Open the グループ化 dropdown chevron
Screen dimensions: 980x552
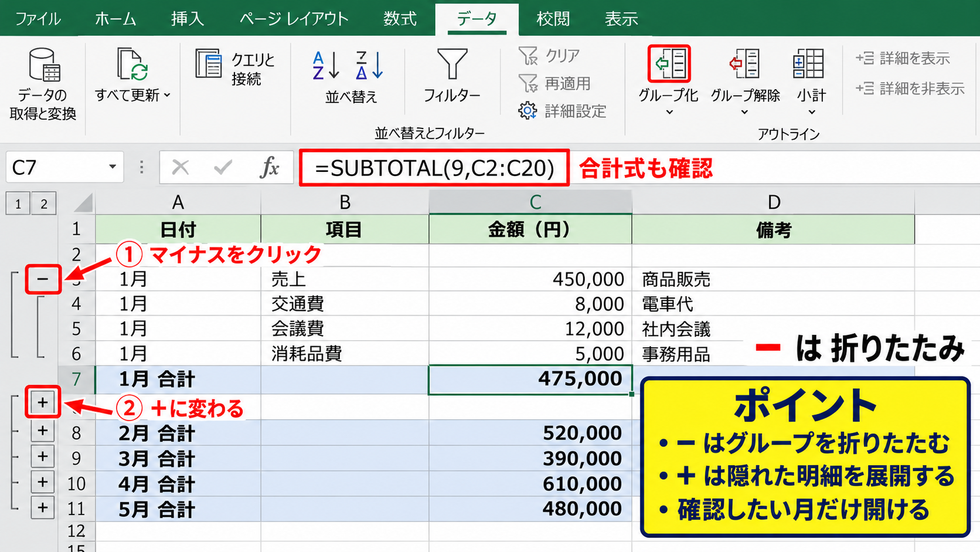tap(669, 112)
